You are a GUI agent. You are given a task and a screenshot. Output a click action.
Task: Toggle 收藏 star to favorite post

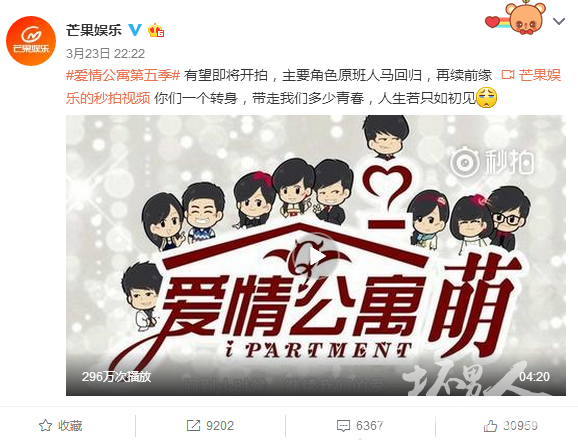point(60,426)
